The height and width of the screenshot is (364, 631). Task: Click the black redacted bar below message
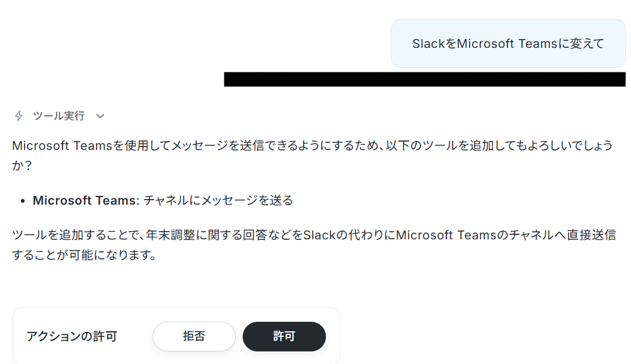[x=425, y=79]
